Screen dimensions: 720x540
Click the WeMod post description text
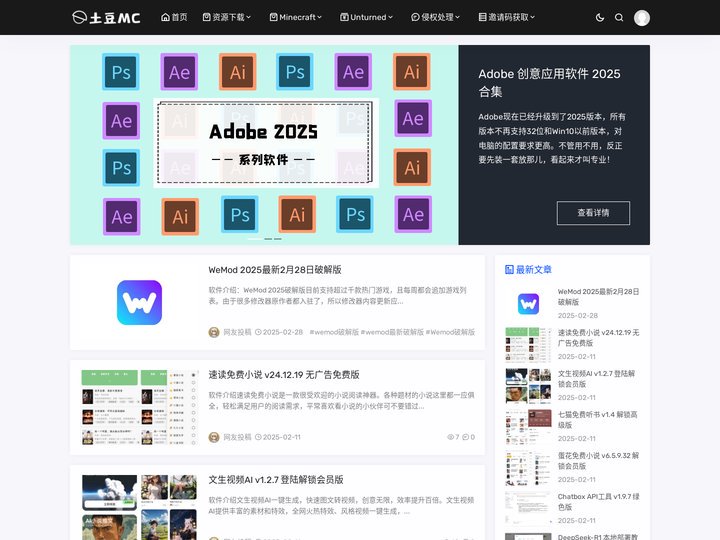pos(338,296)
